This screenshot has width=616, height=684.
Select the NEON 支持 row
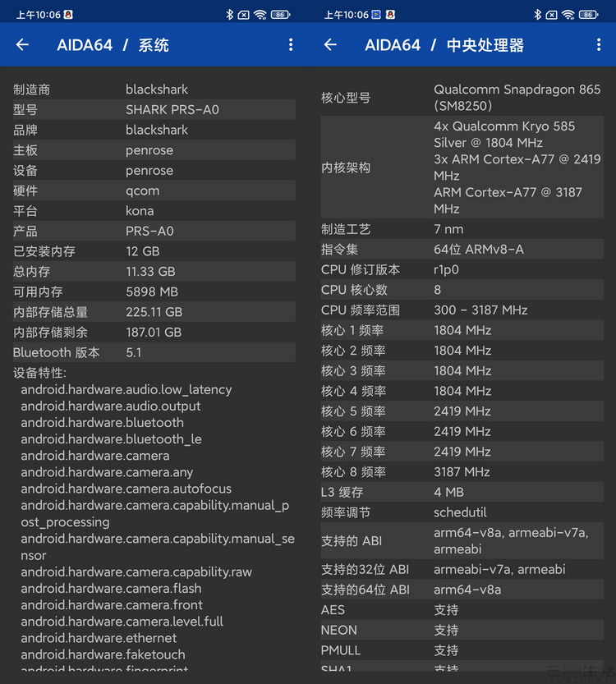pos(462,631)
